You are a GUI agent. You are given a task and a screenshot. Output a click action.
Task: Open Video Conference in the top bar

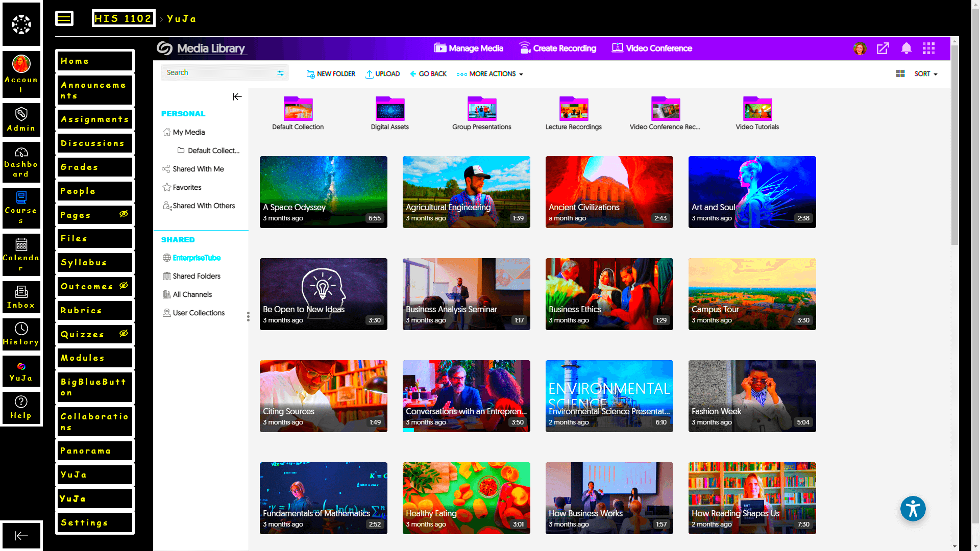click(x=652, y=48)
